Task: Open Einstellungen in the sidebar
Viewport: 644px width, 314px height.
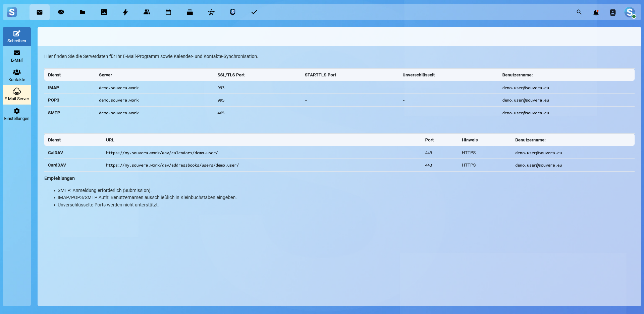Action: [x=17, y=114]
